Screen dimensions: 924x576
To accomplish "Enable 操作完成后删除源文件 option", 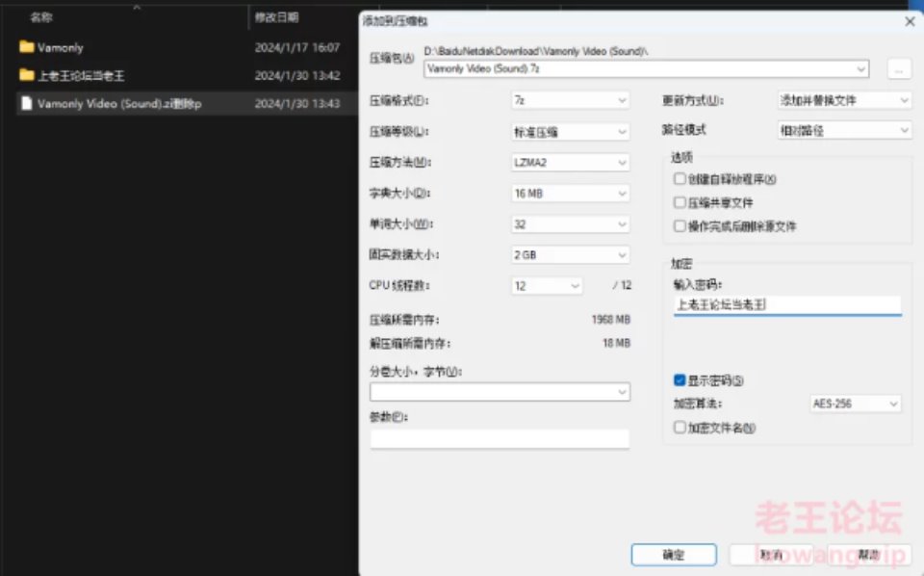I will 680,226.
